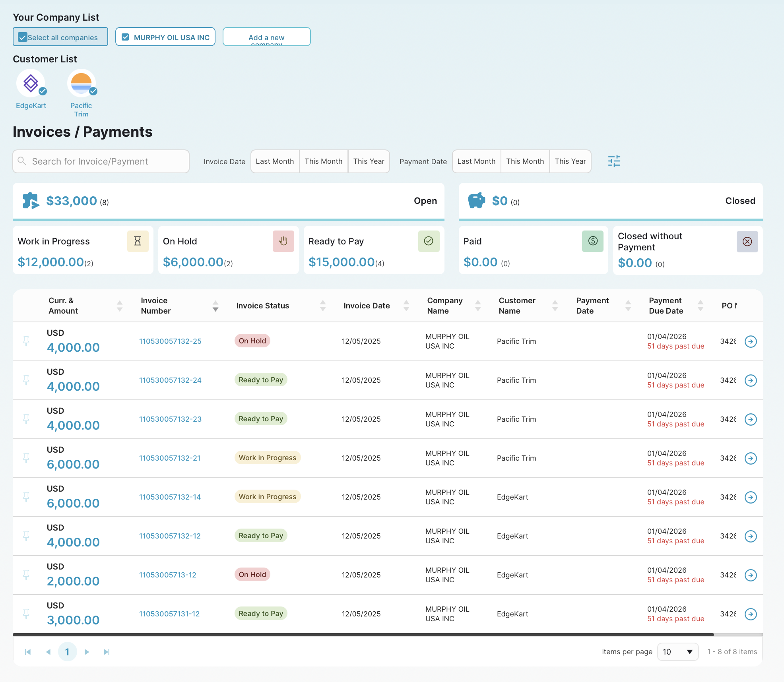Filter Invoice Date by Last Month

click(x=275, y=161)
